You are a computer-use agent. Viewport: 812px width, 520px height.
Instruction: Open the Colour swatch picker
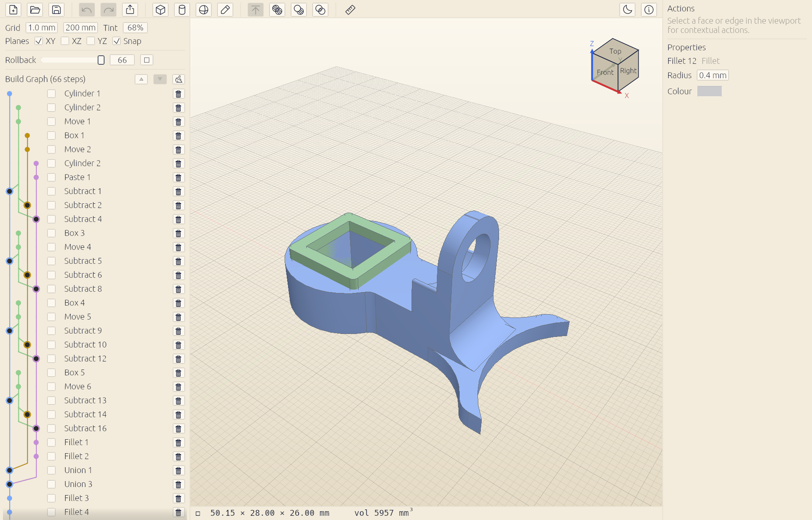pos(709,91)
